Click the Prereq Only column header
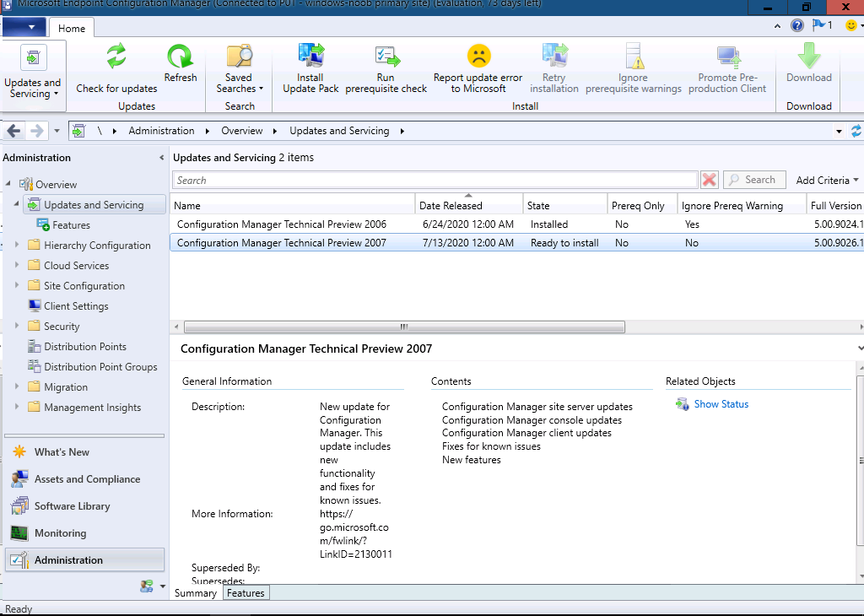 (x=642, y=205)
